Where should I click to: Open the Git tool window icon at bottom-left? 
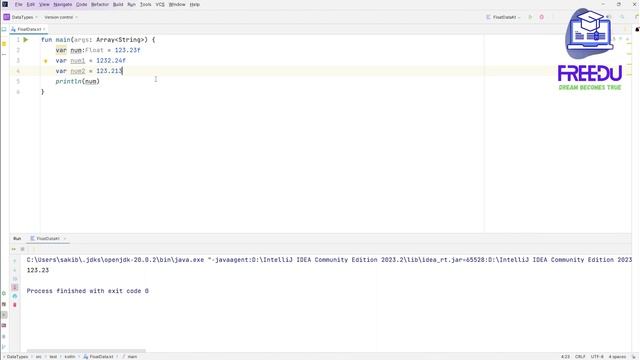(4, 347)
